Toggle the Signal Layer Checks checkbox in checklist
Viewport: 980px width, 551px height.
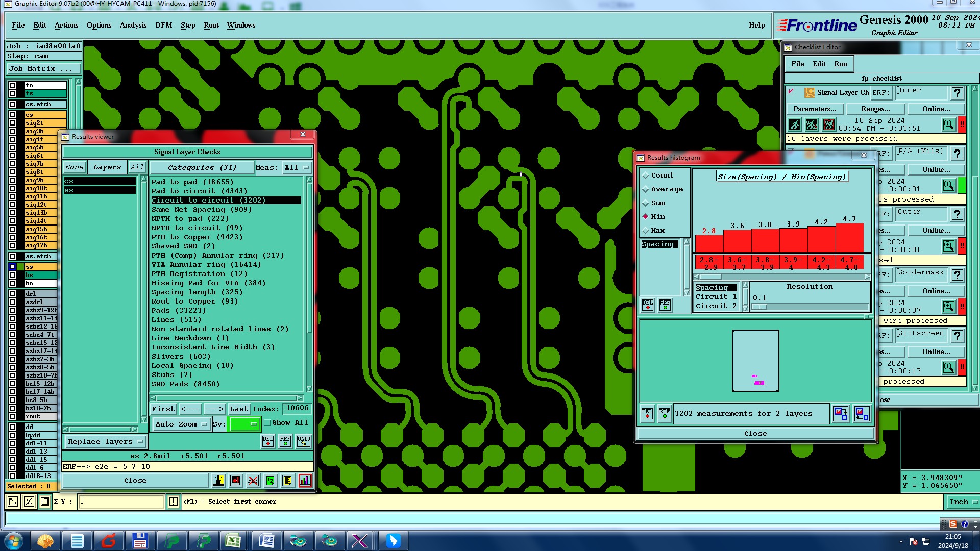(x=792, y=92)
